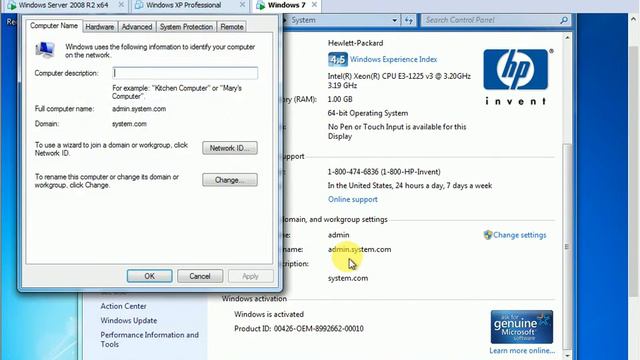Viewport: 640px width, 360px height.
Task: Open the Windows Experience Index link
Action: pyautogui.click(x=393, y=60)
